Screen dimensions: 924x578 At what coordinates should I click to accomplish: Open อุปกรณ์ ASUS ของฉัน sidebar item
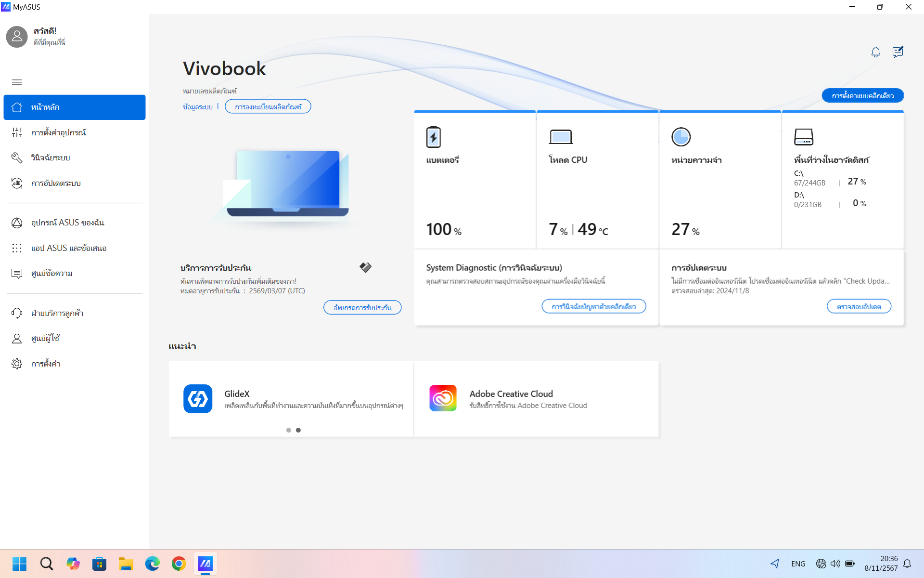click(x=75, y=223)
